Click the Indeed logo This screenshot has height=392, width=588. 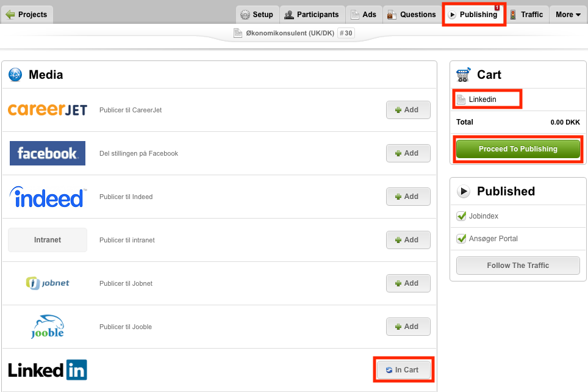(x=48, y=197)
